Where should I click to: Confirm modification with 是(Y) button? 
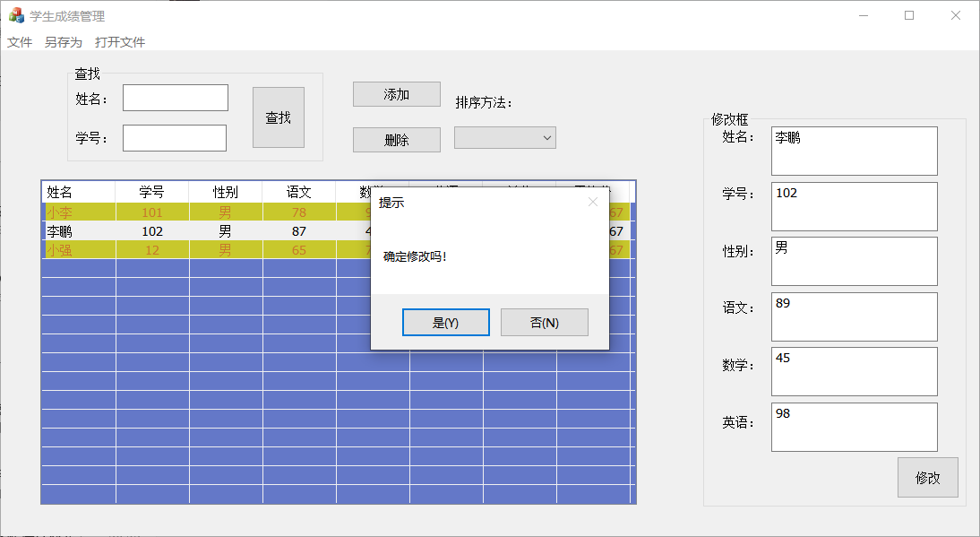[445, 323]
